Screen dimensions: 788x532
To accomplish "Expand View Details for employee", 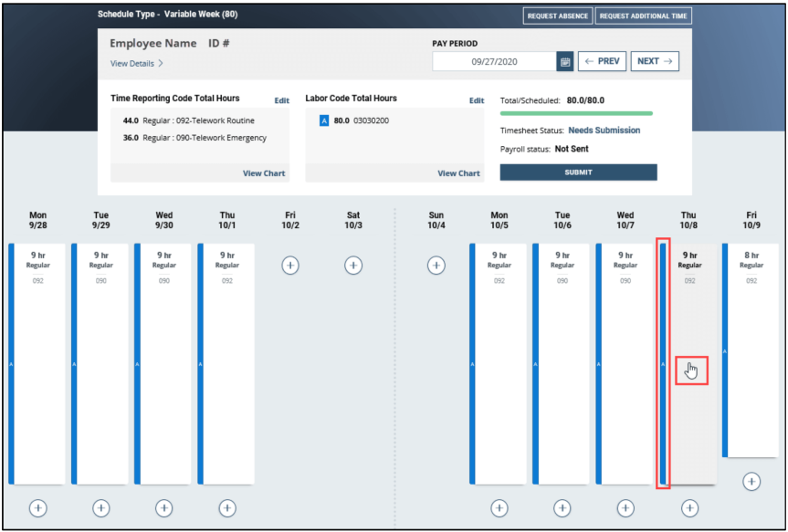I will click(x=137, y=64).
